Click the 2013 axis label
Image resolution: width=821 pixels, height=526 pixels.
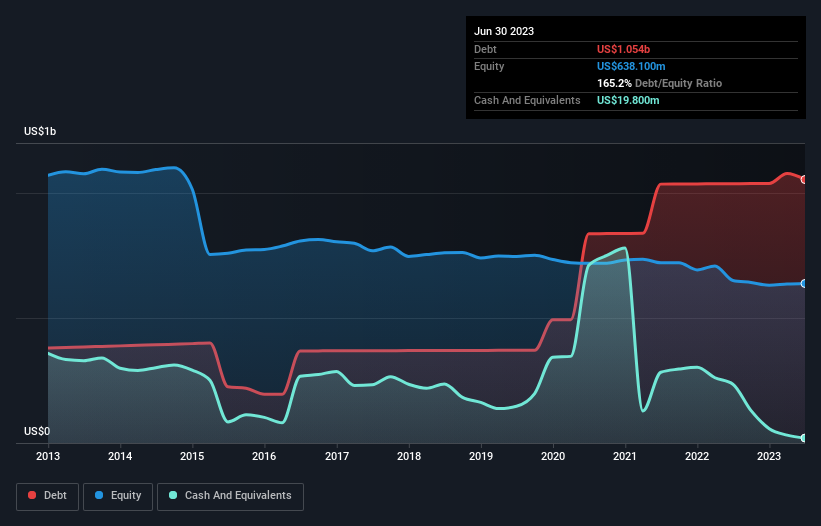click(x=48, y=456)
